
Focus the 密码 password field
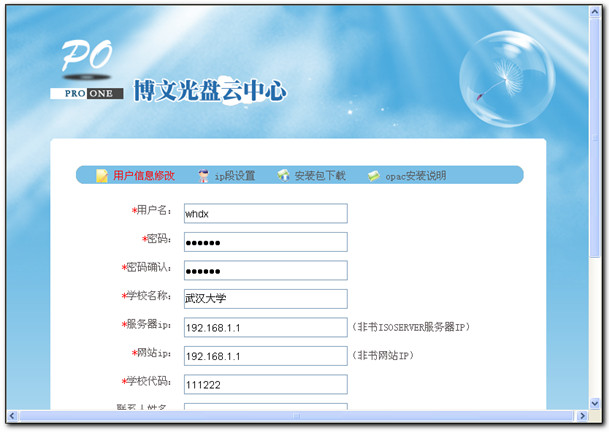pyautogui.click(x=266, y=242)
